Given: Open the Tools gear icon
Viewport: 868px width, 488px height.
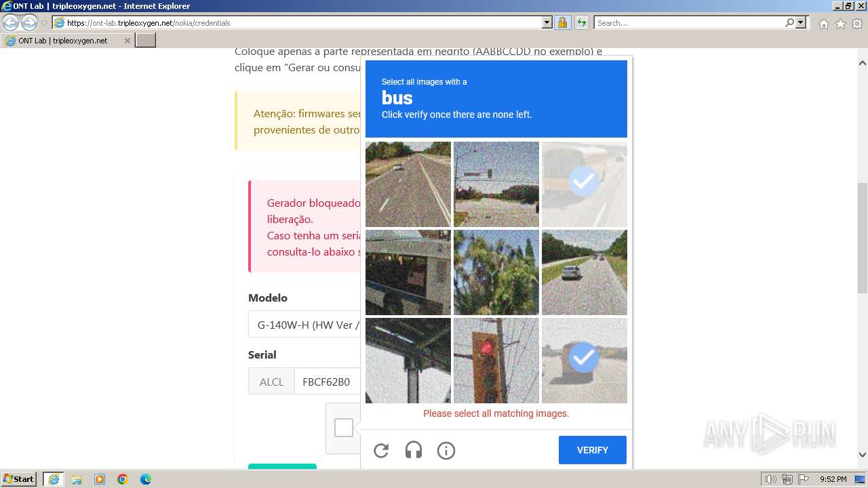Looking at the screenshot, I should pos(857,24).
